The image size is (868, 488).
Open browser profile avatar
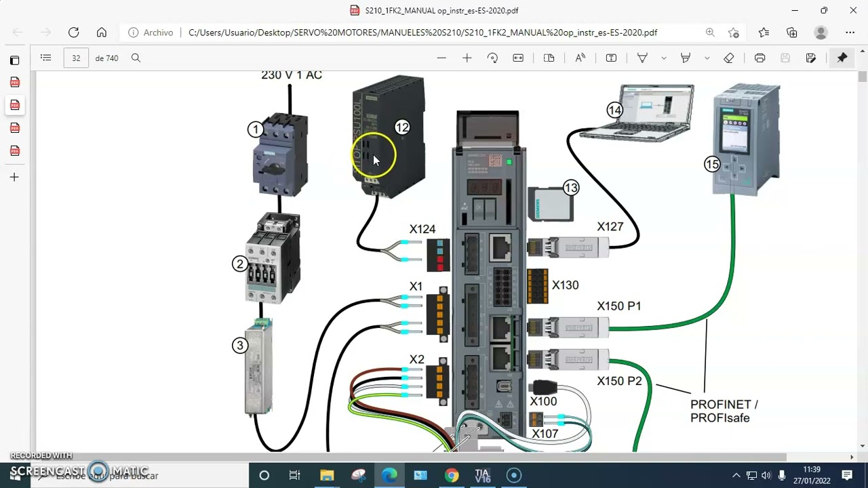(x=821, y=33)
